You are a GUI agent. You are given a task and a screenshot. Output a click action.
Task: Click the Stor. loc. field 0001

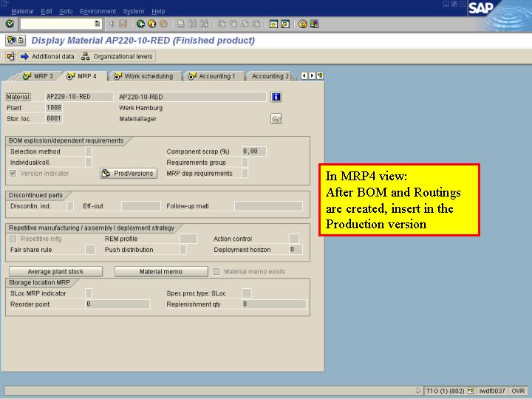pyautogui.click(x=54, y=118)
